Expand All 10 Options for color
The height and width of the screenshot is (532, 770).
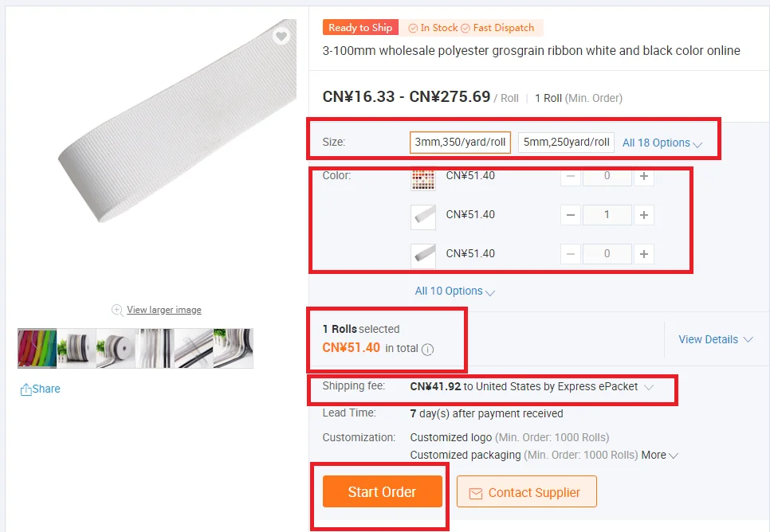pyautogui.click(x=454, y=291)
